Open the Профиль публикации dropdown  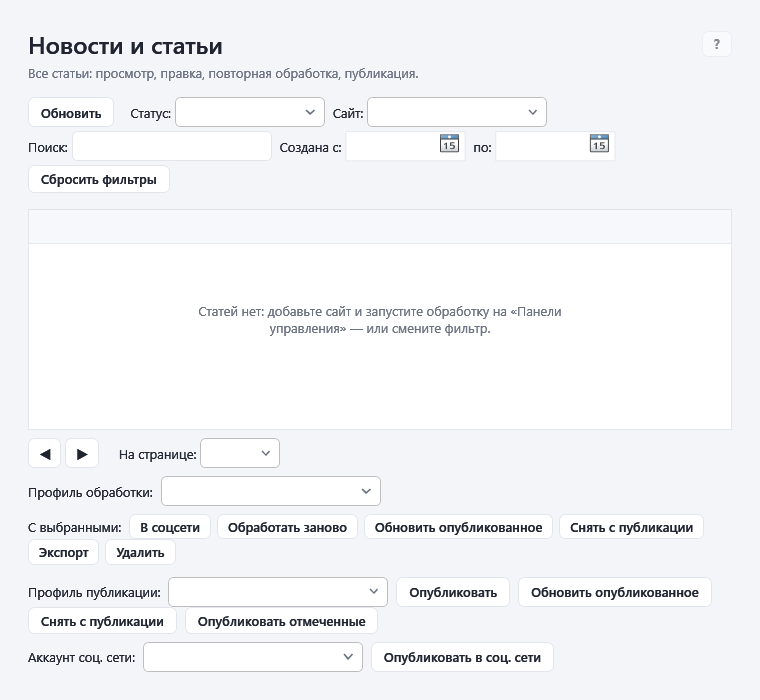[278, 592]
